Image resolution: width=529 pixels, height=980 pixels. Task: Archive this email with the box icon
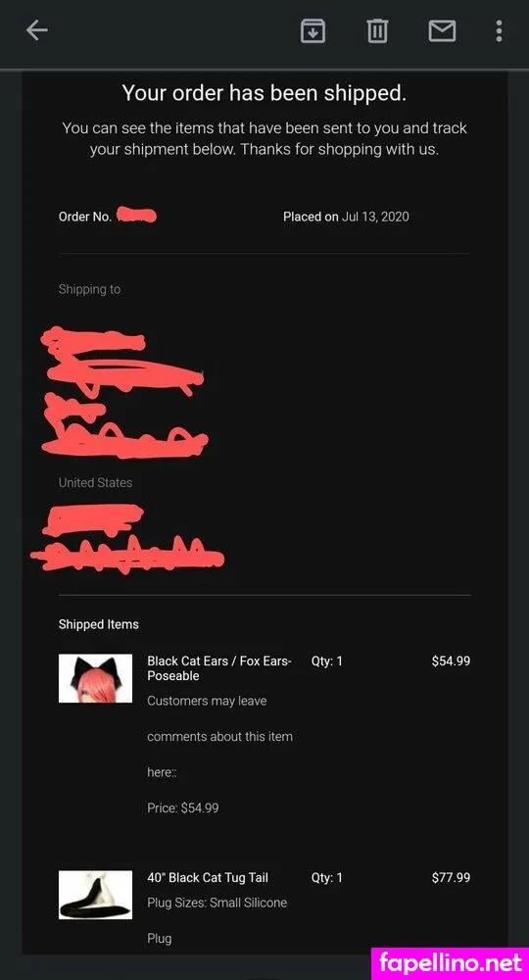tap(313, 30)
